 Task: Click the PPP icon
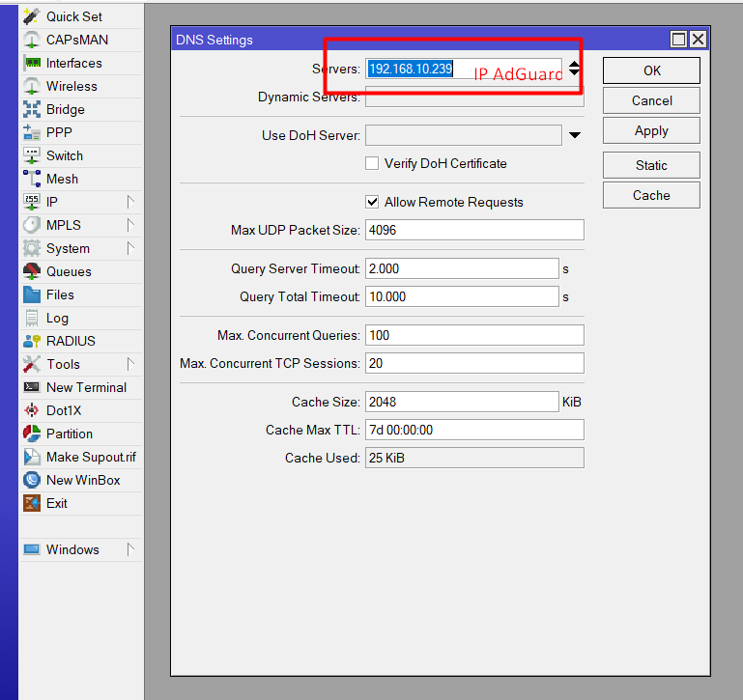(x=31, y=132)
